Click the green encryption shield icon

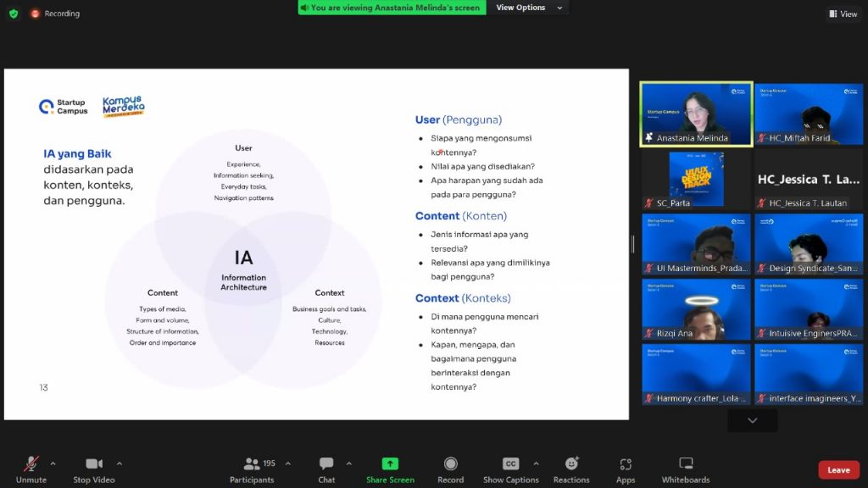14,14
